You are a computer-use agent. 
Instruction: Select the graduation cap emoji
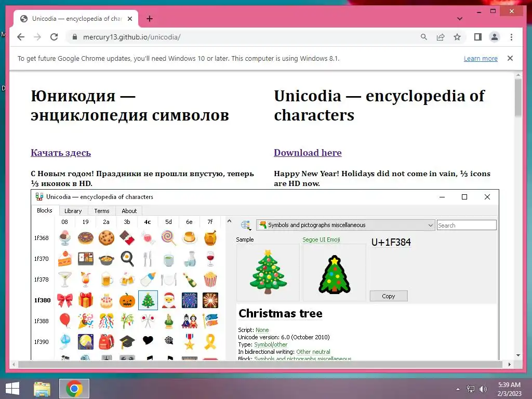(127, 342)
